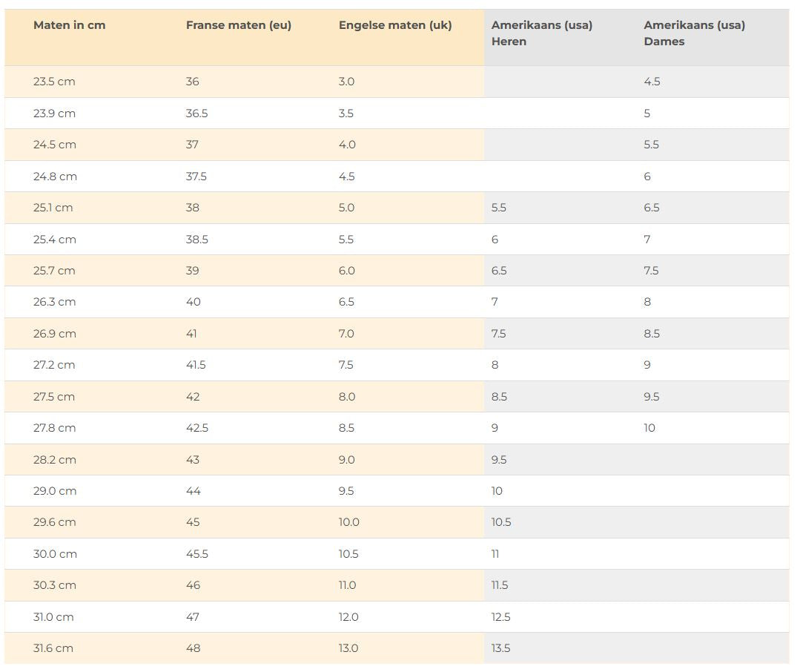Select EU size '40' cell
This screenshot has width=800, height=672.
pyautogui.click(x=193, y=302)
